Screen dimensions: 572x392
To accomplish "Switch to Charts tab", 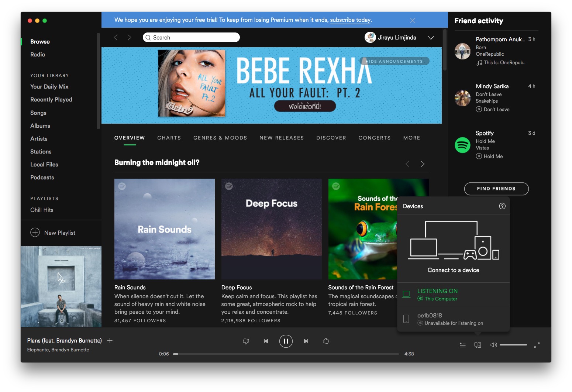I will point(169,138).
